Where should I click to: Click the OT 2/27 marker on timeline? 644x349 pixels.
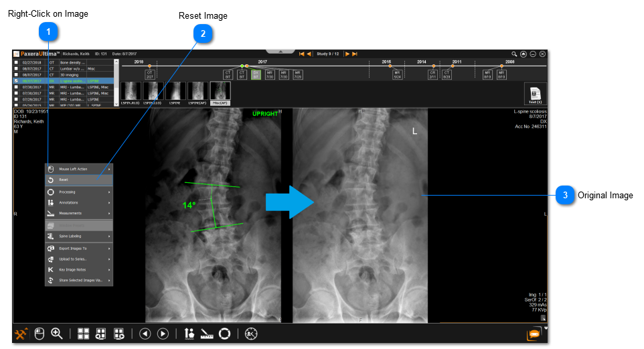click(x=150, y=74)
